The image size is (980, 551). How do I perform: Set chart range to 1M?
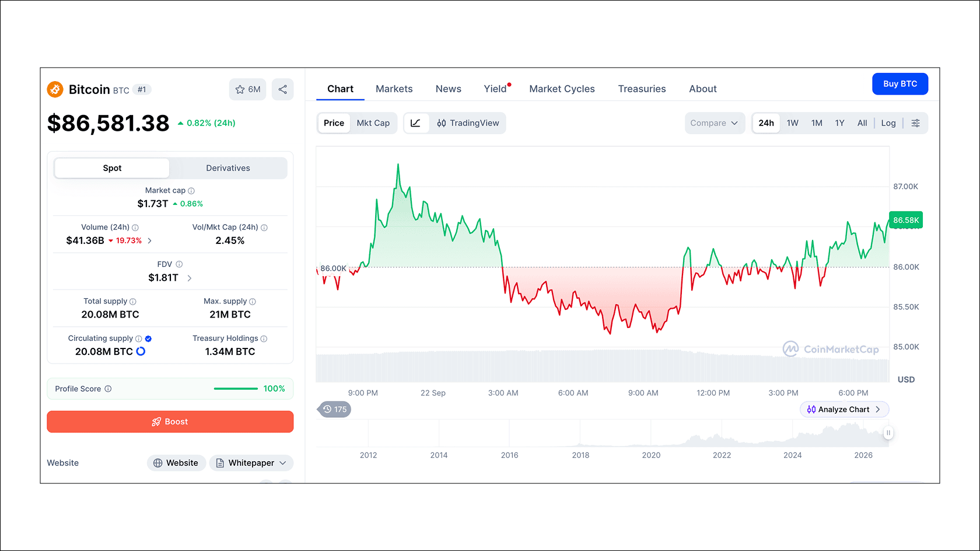point(817,123)
